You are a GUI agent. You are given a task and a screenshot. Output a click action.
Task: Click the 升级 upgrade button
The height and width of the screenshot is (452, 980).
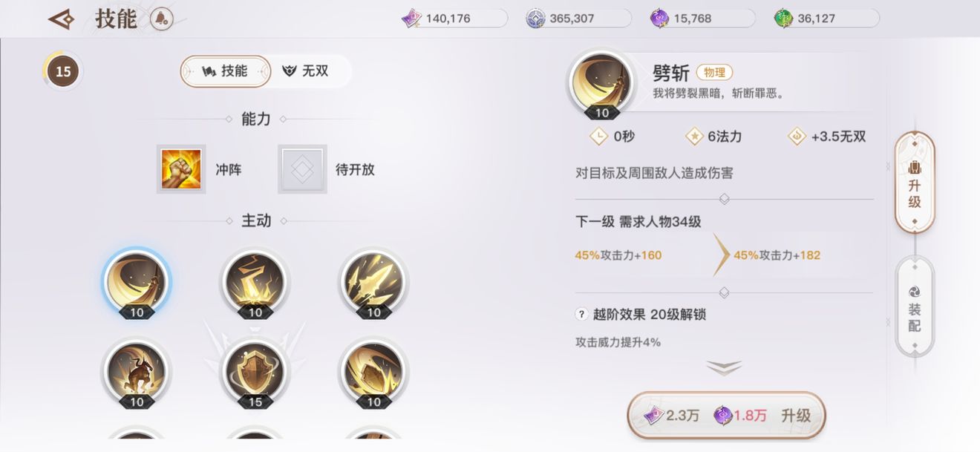pos(726,416)
